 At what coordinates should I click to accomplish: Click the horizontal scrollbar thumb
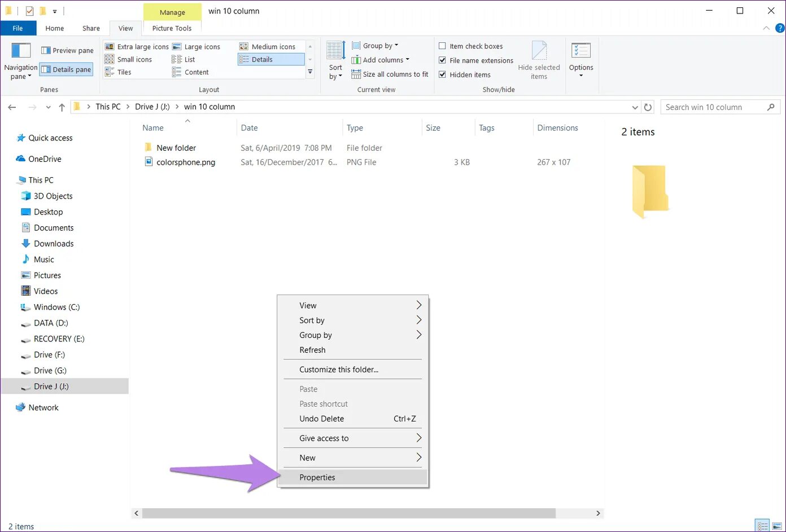coord(348,513)
